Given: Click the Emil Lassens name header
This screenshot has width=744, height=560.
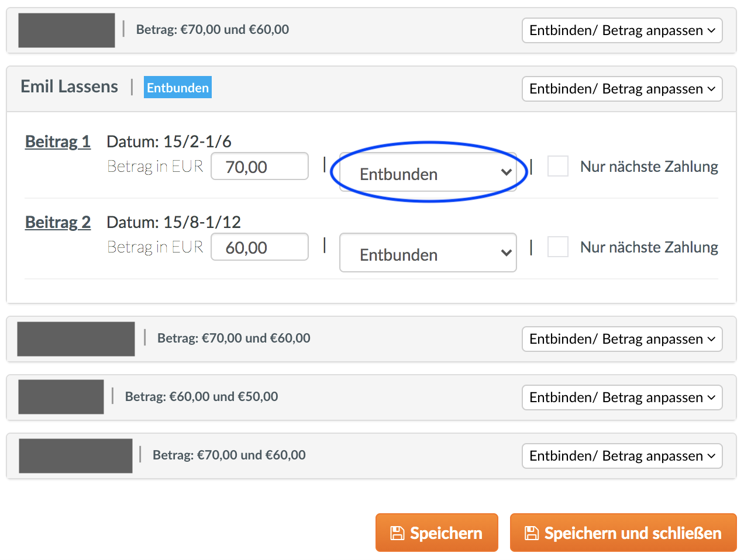Looking at the screenshot, I should pos(69,87).
